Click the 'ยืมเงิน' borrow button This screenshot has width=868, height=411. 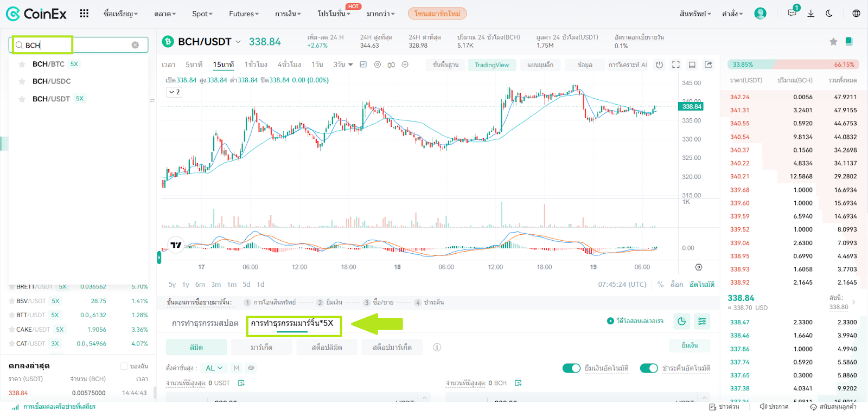click(x=690, y=345)
